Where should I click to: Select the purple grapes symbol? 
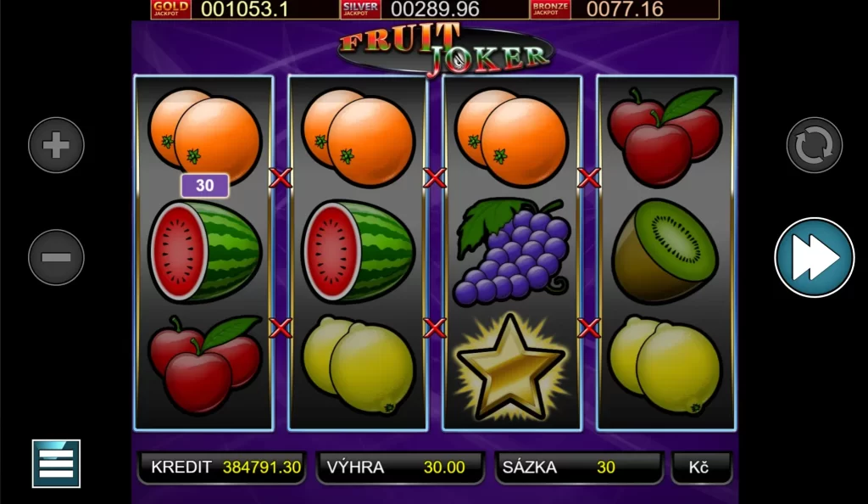coord(511,252)
